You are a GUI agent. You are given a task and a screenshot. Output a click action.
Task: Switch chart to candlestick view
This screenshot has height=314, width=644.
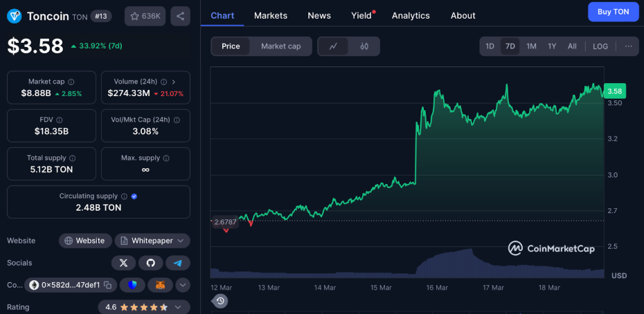[x=364, y=46]
